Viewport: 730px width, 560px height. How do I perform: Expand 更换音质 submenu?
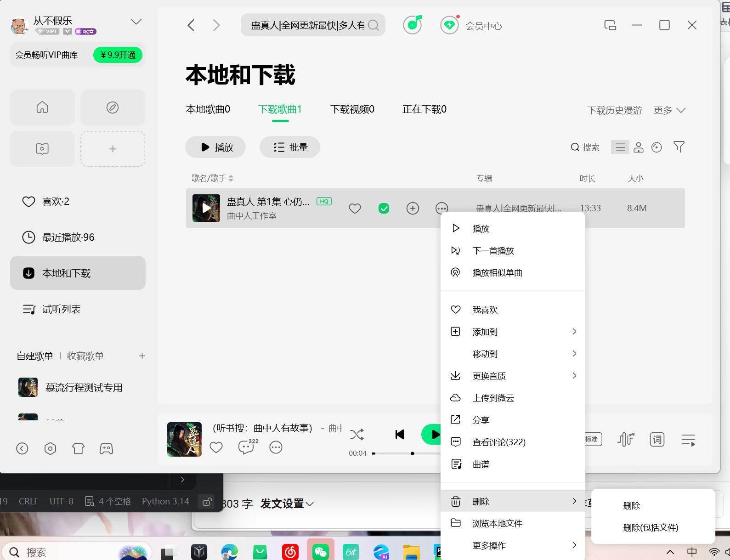click(513, 376)
